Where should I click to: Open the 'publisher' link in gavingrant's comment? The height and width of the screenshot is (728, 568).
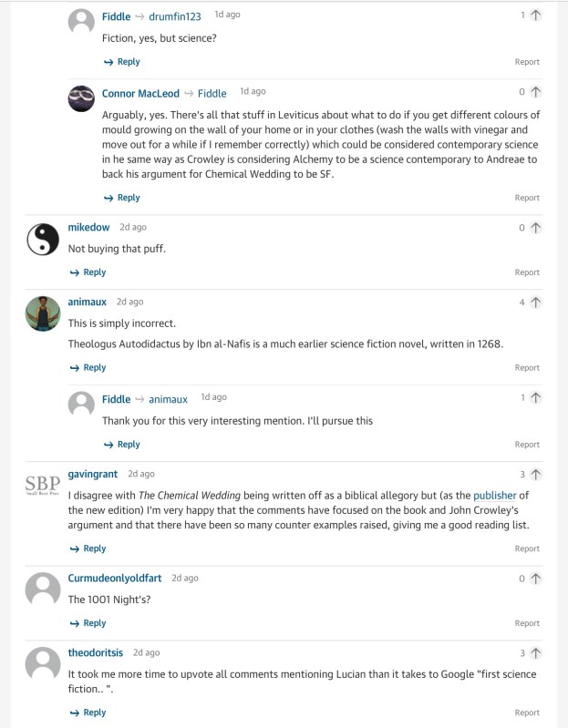click(x=494, y=496)
